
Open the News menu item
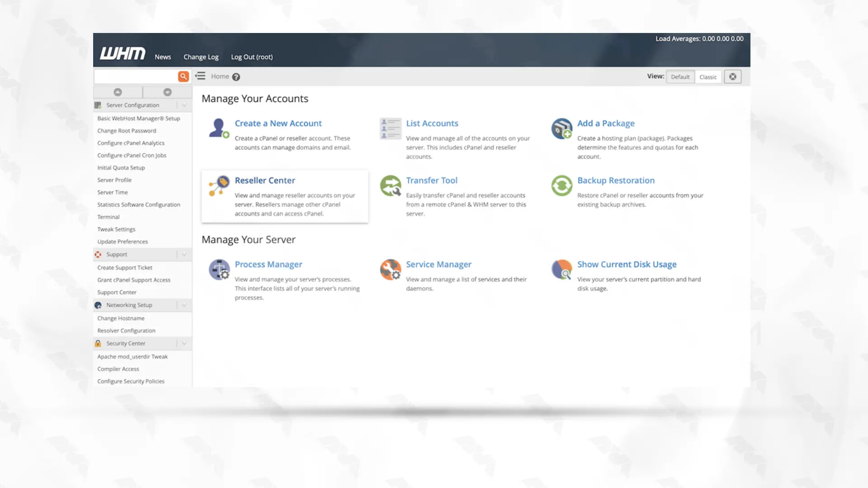[x=163, y=56]
